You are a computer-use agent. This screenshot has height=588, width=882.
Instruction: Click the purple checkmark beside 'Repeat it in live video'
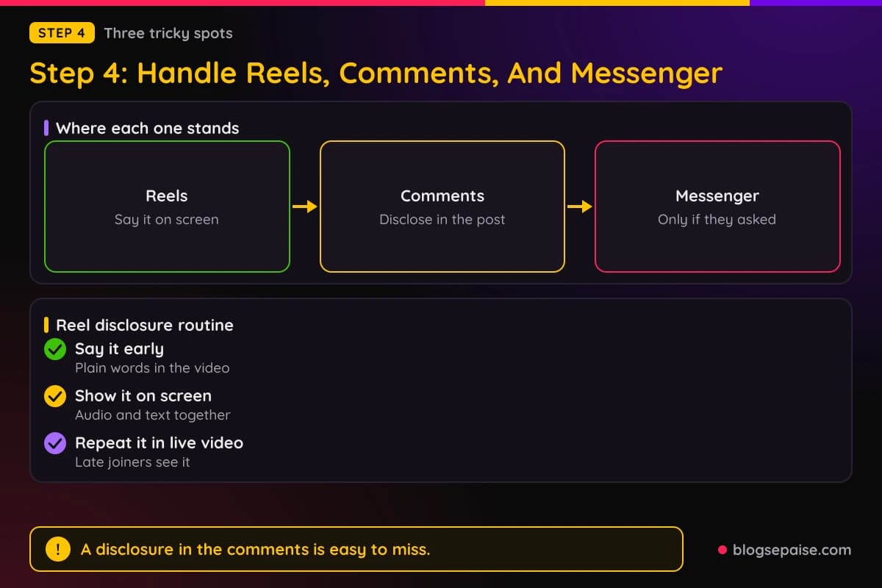click(x=55, y=443)
